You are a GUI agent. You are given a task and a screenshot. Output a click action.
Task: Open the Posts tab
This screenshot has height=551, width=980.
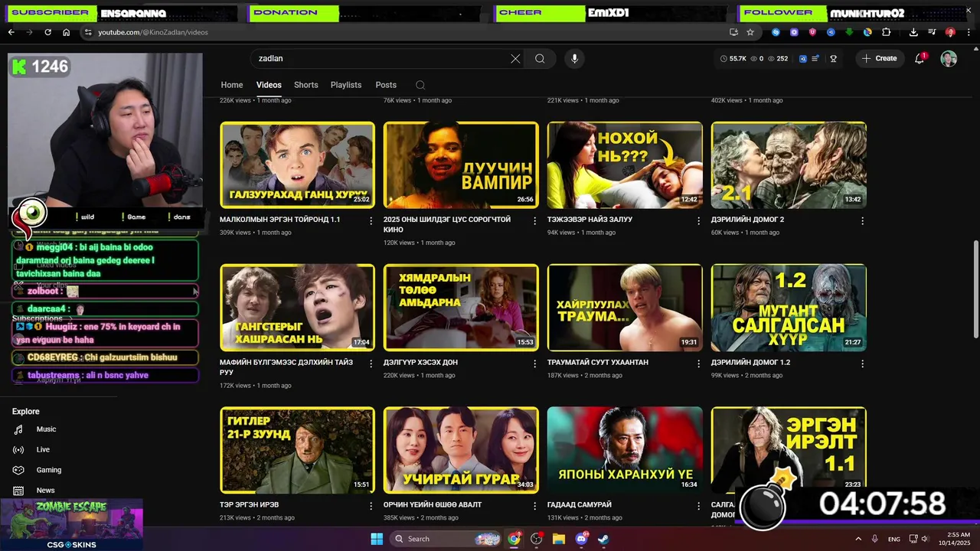[x=386, y=85]
